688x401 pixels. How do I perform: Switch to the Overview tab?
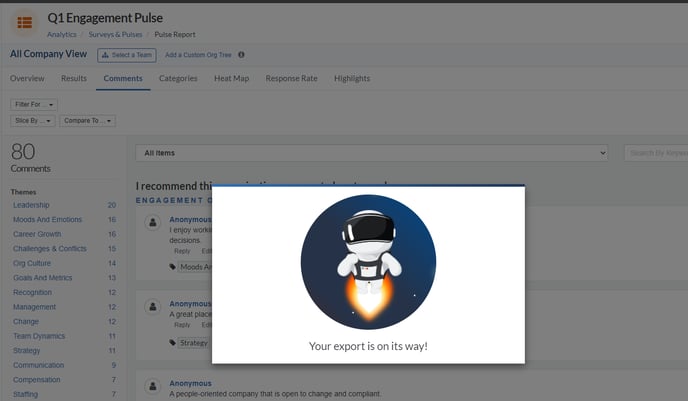[27, 79]
